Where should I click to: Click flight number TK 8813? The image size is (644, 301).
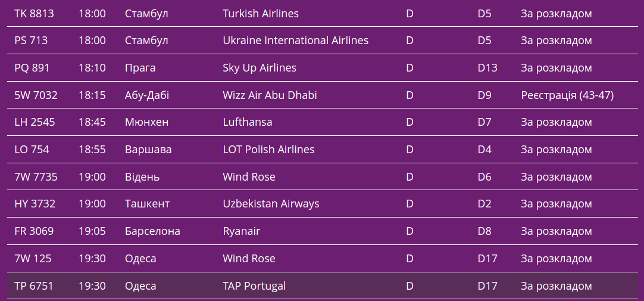[x=34, y=13]
